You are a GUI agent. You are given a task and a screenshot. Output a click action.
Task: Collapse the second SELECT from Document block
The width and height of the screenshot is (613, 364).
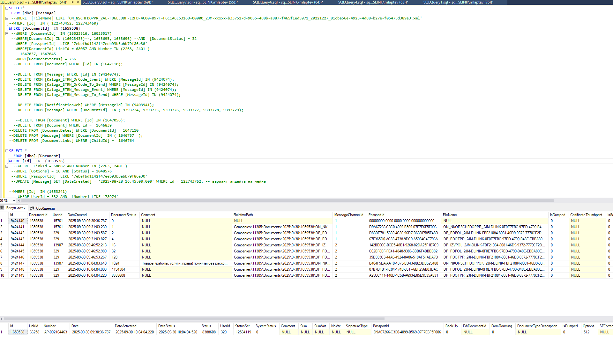click(x=7, y=151)
